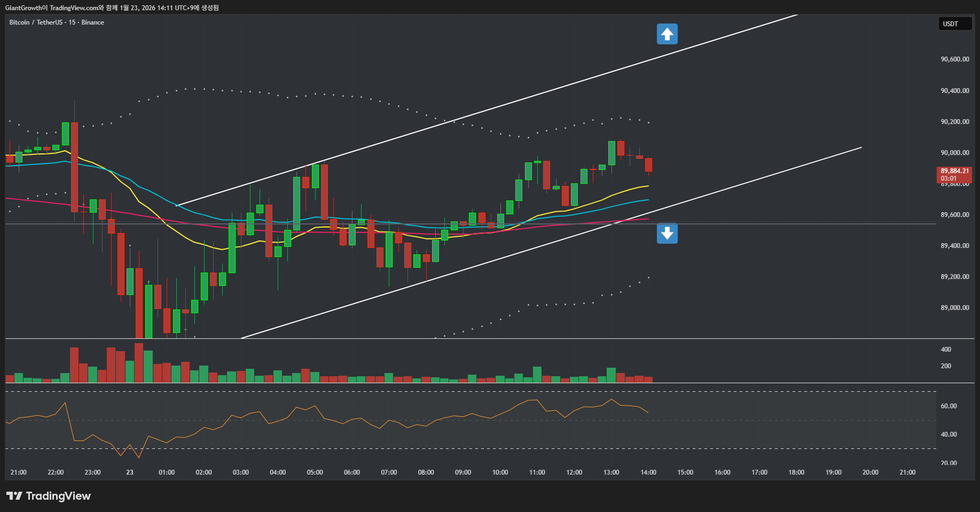Click the 20:00 time axis label
The height and width of the screenshot is (512, 980).
[871, 472]
